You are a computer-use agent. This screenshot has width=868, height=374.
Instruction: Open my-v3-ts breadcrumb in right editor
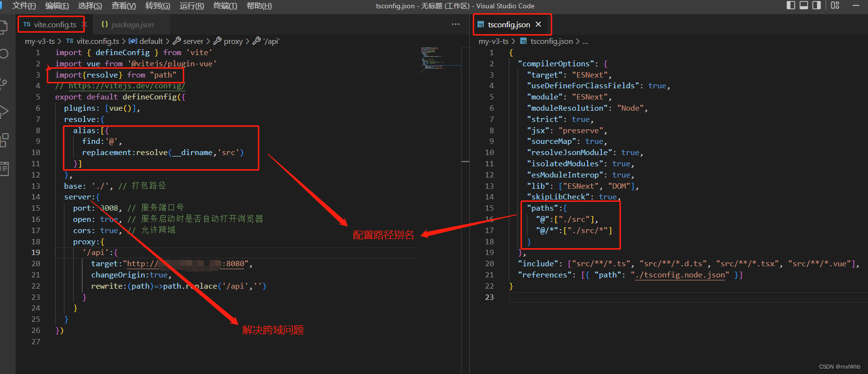(x=493, y=41)
